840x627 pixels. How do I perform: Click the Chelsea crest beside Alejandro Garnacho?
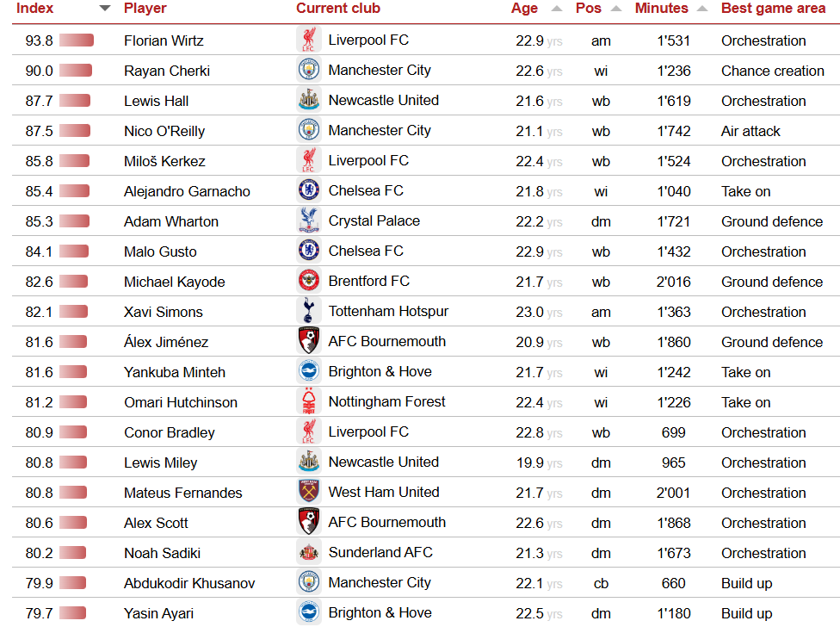pyautogui.click(x=309, y=190)
